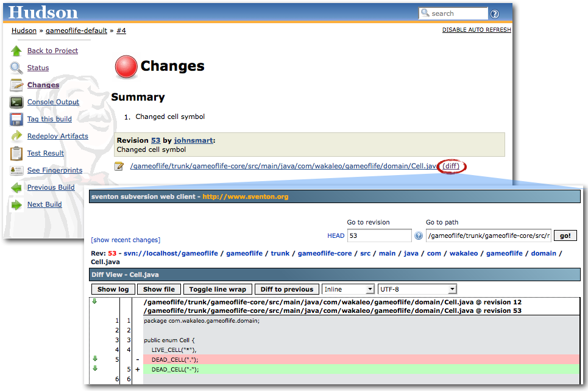Viewport: 588px width, 391px height.
Task: Click com in the path breadcrumb
Action: click(x=434, y=253)
